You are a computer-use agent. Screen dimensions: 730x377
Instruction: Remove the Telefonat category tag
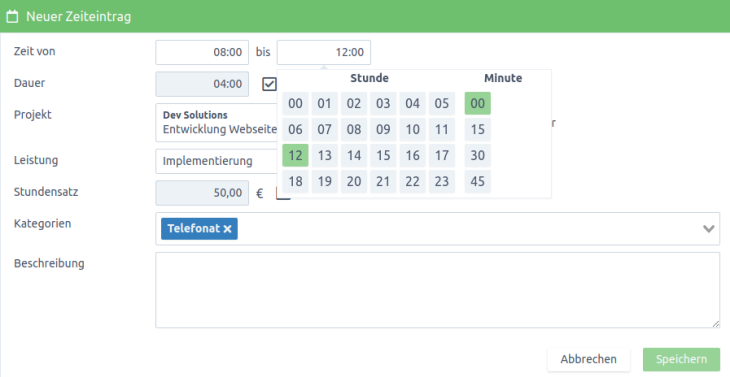point(227,229)
